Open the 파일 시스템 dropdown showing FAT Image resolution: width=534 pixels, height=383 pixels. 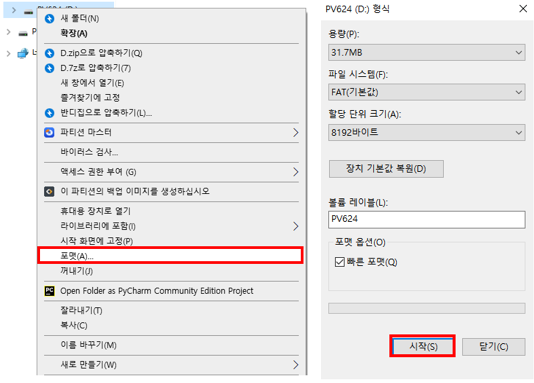coord(426,92)
